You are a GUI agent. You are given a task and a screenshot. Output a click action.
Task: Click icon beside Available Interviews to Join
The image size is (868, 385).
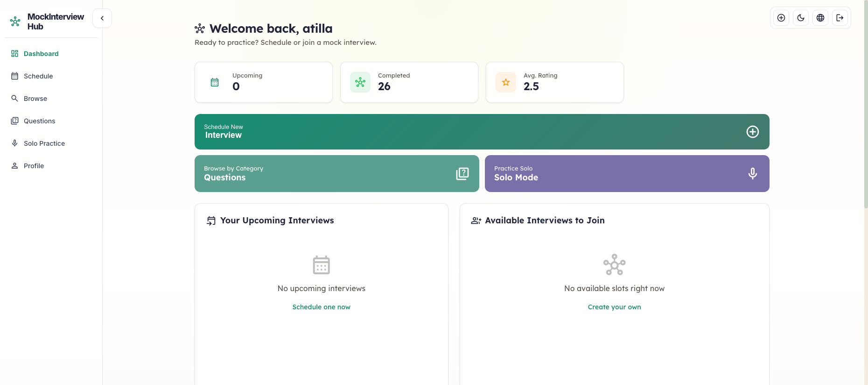[x=476, y=221]
